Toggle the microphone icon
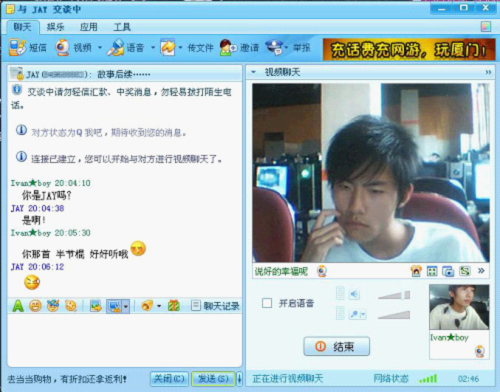Viewport: 500px width, 392px height. [354, 314]
